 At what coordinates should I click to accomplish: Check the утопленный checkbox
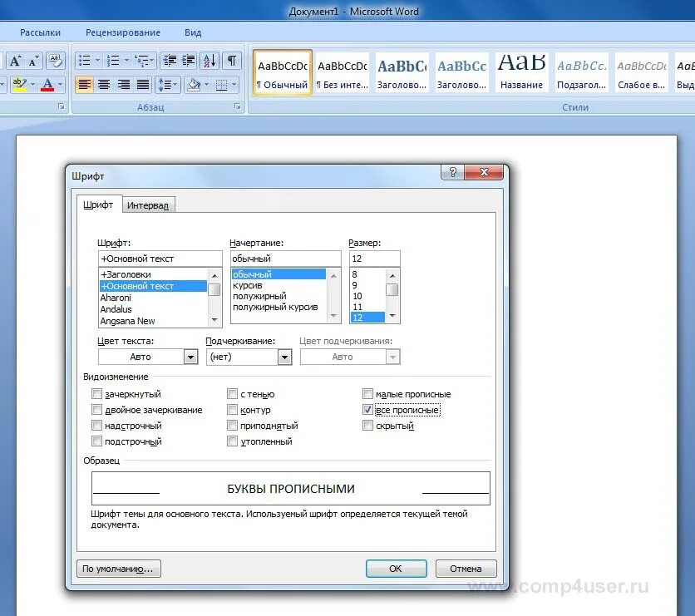click(x=232, y=441)
